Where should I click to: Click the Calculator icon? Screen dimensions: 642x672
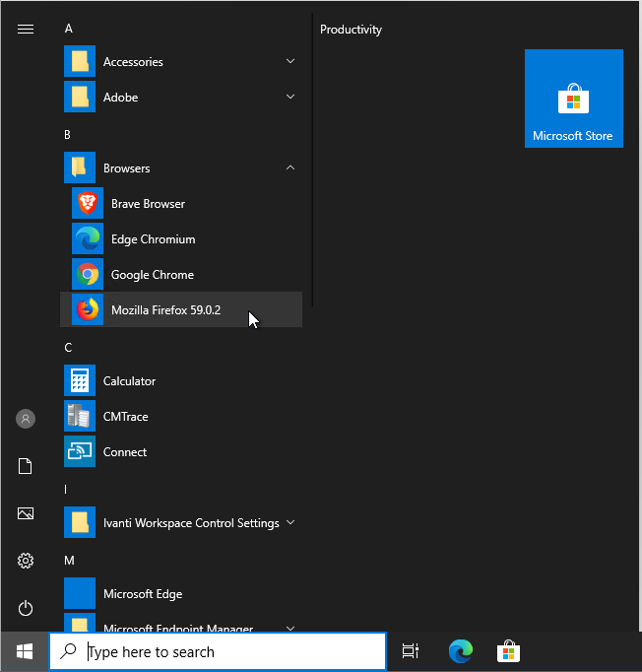click(x=80, y=380)
